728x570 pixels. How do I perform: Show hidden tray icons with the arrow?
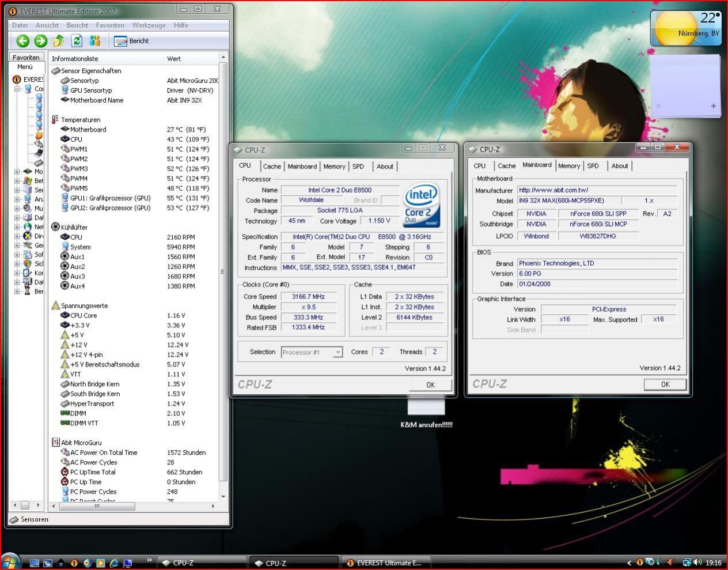[628, 563]
